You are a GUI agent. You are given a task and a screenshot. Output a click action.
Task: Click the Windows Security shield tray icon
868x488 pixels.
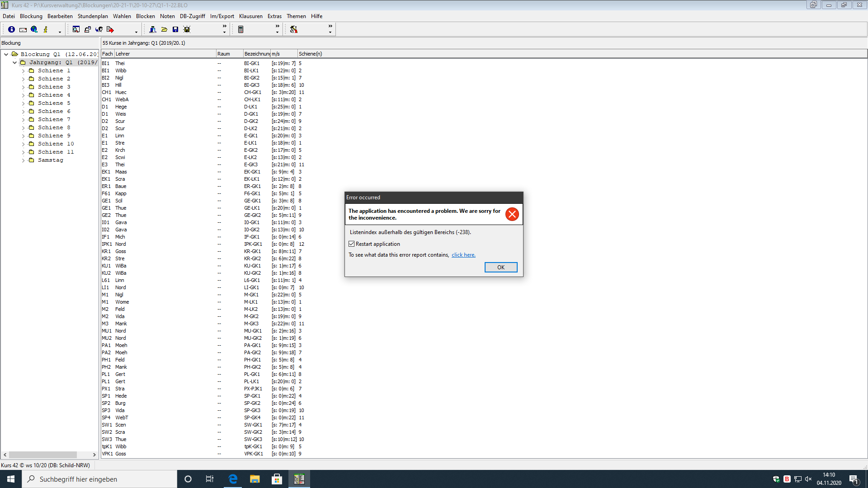tap(776, 479)
